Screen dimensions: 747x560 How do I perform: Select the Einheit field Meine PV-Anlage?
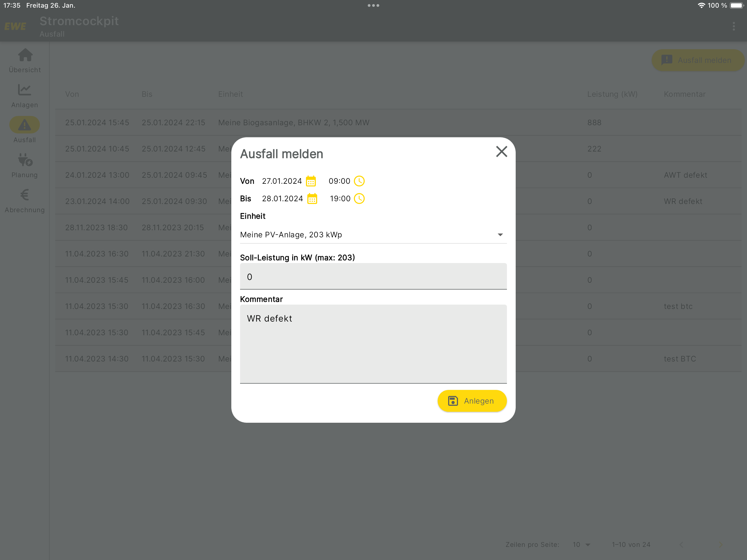(373, 235)
